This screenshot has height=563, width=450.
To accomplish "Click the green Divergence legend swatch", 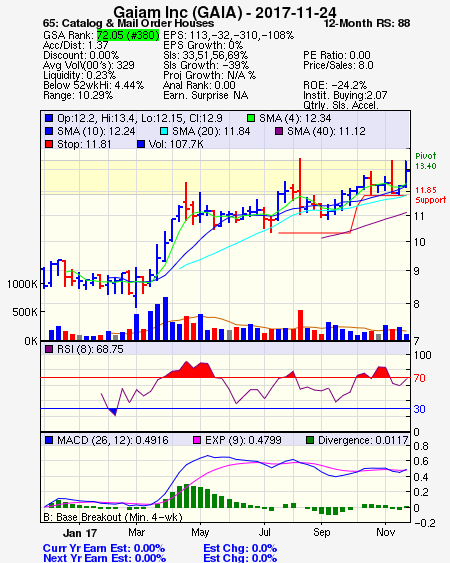I will (310, 440).
